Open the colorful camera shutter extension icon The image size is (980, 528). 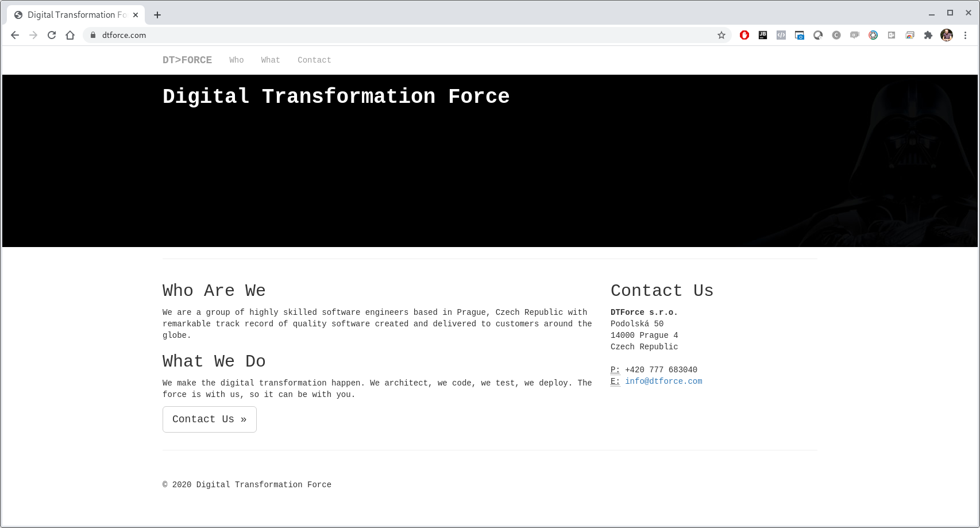click(x=873, y=35)
